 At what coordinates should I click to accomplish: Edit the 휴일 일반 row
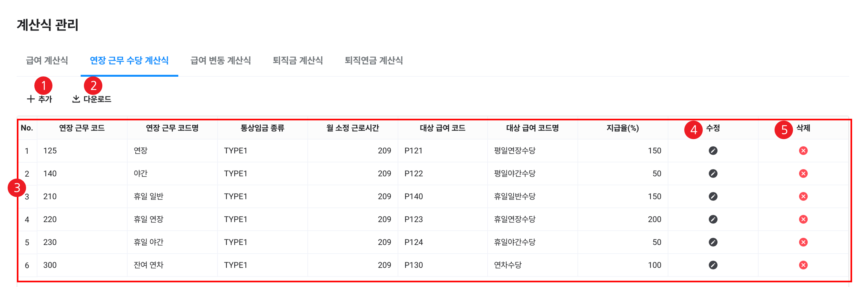pyautogui.click(x=713, y=196)
